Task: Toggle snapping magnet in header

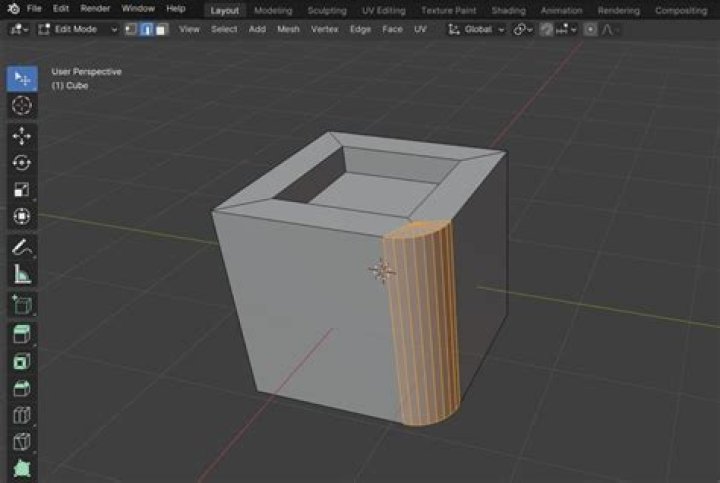Action: [546, 29]
